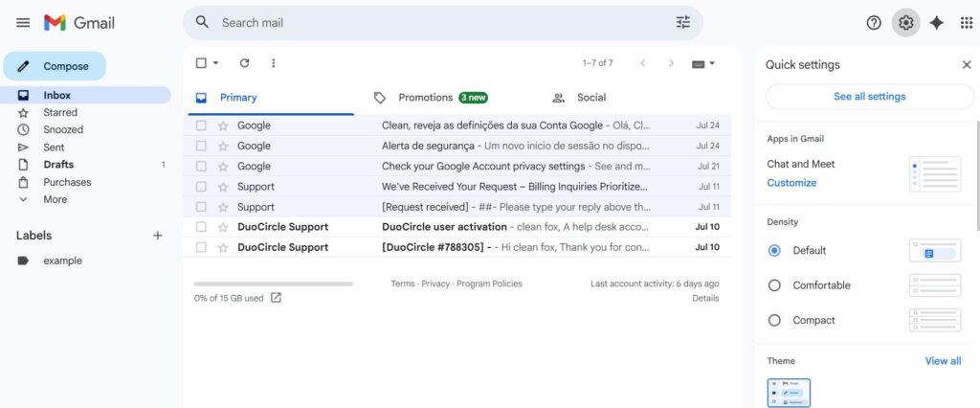The height and width of the screenshot is (408, 980).
Task: Click the Compose button
Action: pyautogui.click(x=55, y=66)
